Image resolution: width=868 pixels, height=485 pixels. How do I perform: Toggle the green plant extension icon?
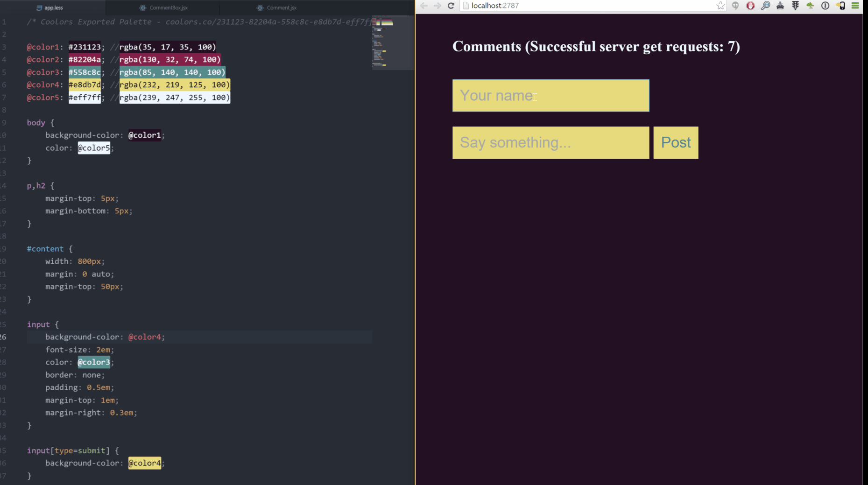(810, 6)
